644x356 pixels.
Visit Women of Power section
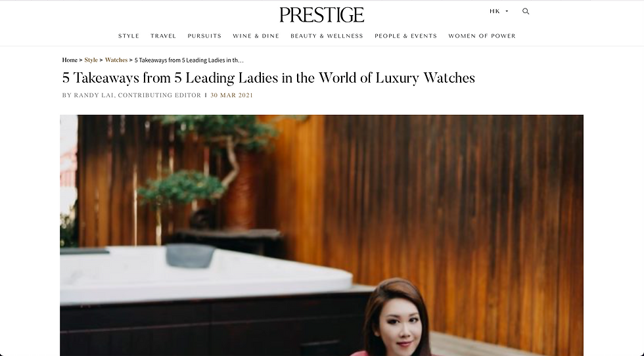pos(482,35)
